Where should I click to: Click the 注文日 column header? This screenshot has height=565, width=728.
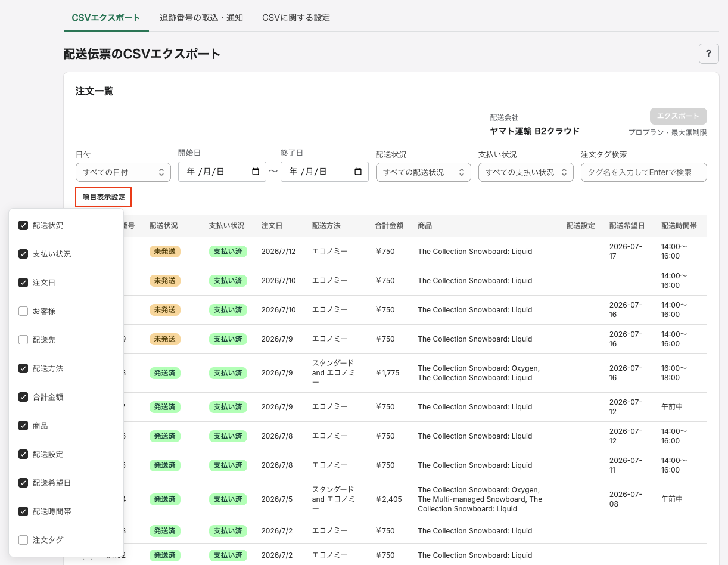[272, 226]
